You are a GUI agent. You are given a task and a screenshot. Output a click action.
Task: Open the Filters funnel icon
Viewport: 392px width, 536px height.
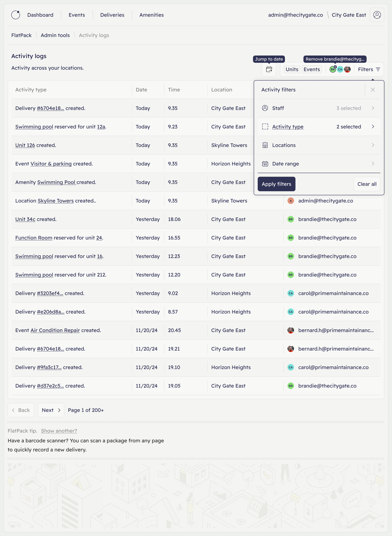coord(378,69)
